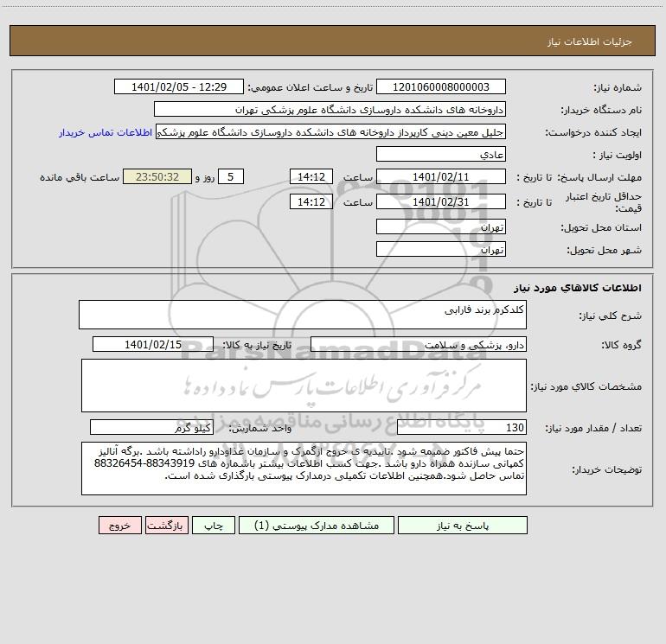Click the اولویت نیاز field عادي

point(441,154)
